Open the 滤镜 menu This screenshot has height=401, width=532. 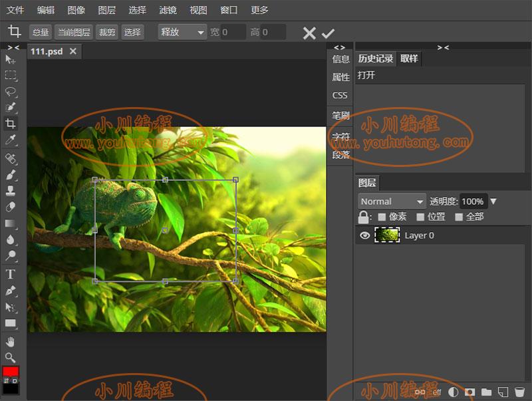coord(168,10)
